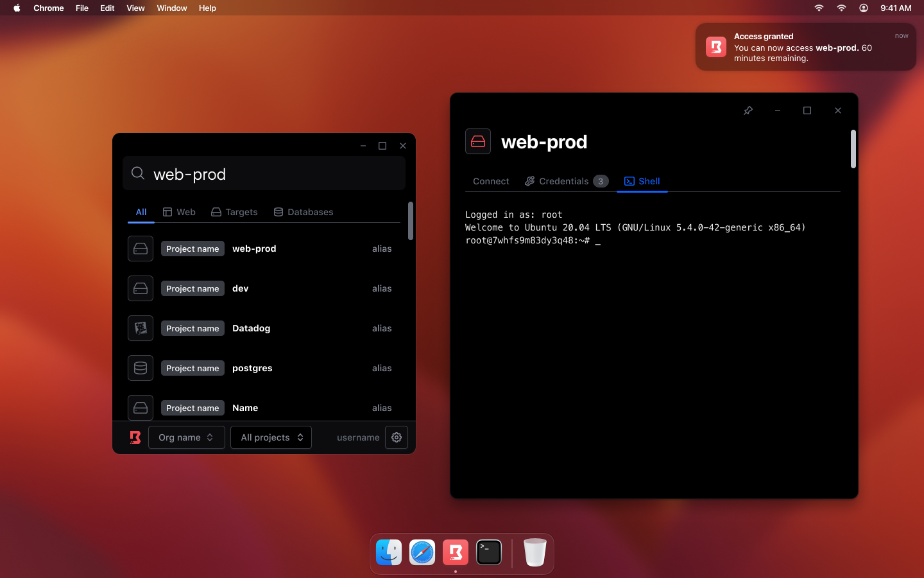The image size is (924, 578).
Task: Switch to the All filter tab
Action: click(x=141, y=212)
